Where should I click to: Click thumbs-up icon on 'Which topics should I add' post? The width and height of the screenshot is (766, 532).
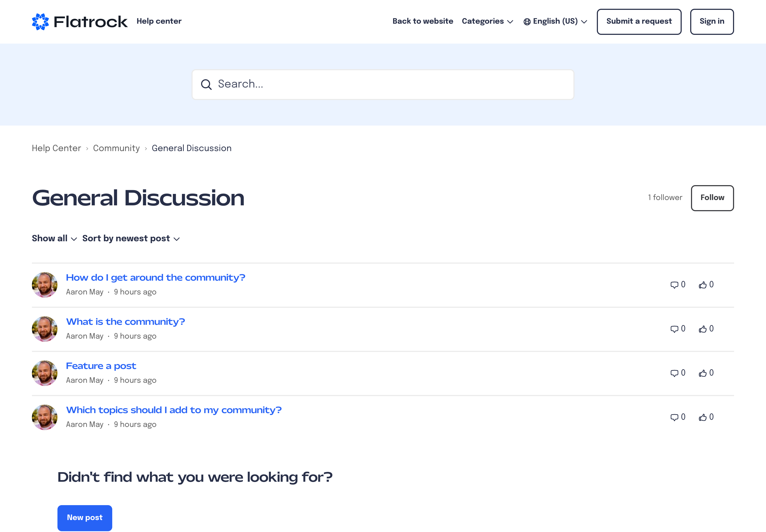pyautogui.click(x=702, y=418)
